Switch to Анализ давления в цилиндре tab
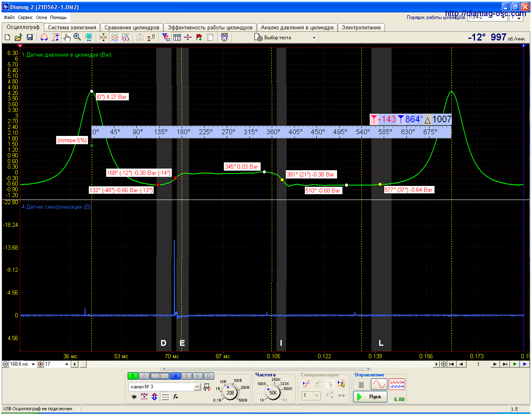The width and height of the screenshot is (532, 414). coord(297,27)
